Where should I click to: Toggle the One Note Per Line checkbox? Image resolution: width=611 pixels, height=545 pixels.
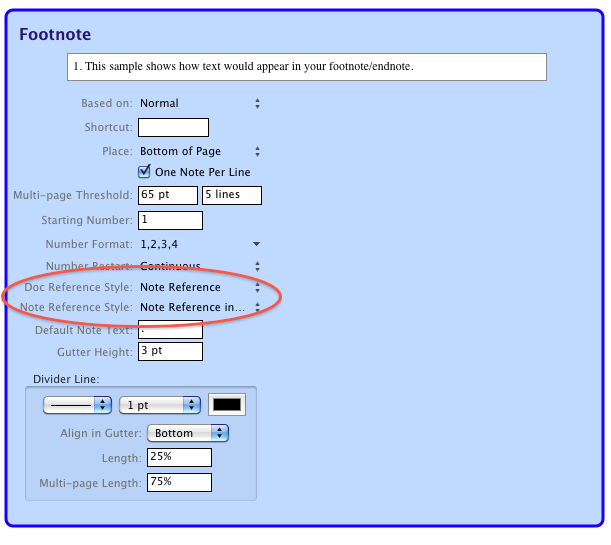(x=145, y=171)
